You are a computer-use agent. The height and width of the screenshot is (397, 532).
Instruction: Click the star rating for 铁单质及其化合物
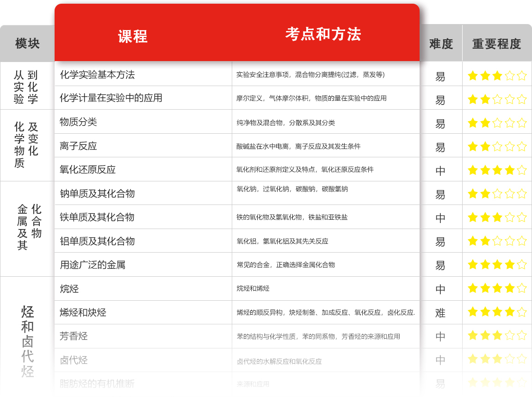click(x=497, y=217)
